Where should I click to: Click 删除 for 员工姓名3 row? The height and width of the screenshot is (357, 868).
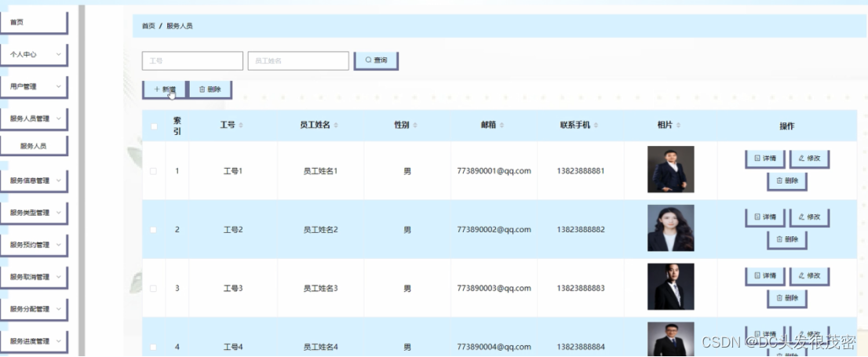[x=786, y=298]
